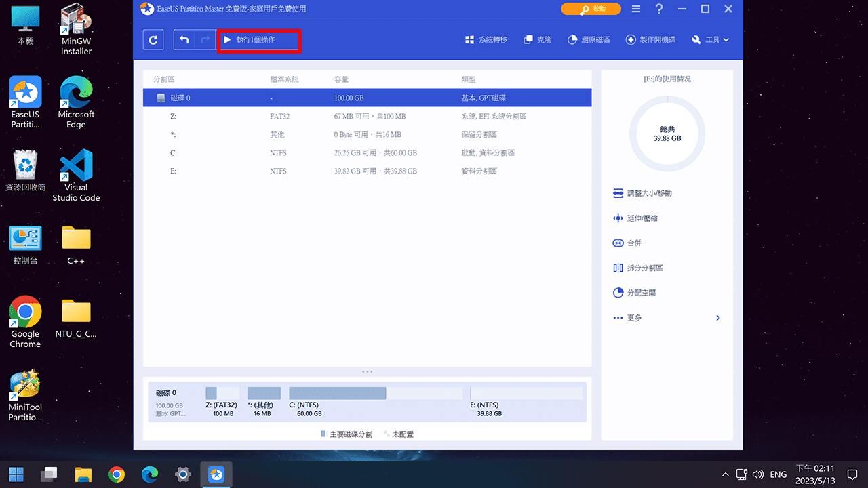Open EaseUS Partition Master from the taskbar

pos(216,474)
